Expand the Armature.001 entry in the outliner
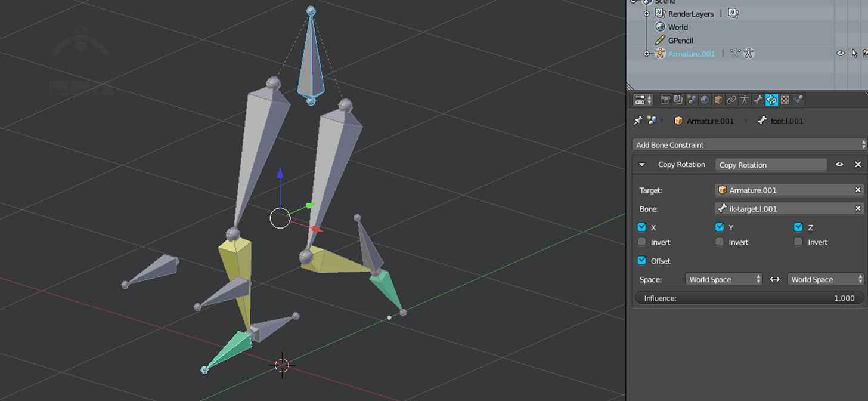This screenshot has width=868, height=401. [647, 53]
